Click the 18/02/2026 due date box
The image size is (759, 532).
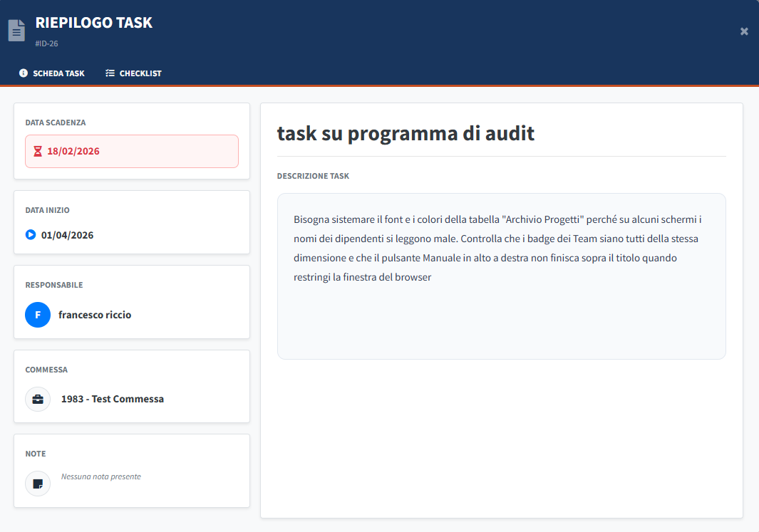click(x=132, y=152)
